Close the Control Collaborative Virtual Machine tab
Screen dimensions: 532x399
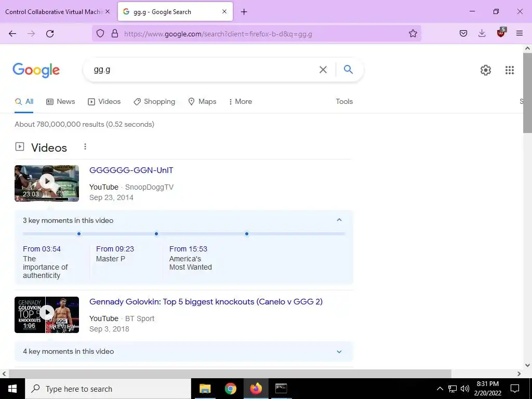pyautogui.click(x=108, y=11)
